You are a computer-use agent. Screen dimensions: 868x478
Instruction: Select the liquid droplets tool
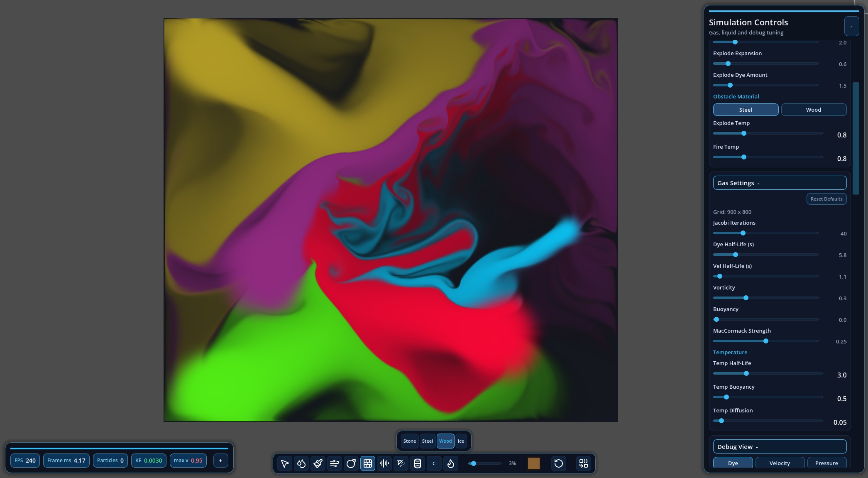point(301,463)
